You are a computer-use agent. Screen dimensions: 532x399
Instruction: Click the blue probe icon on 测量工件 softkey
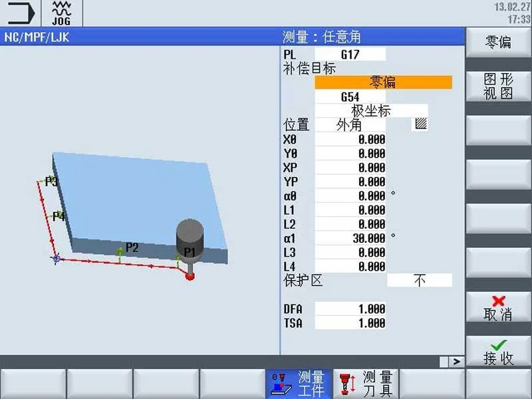[x=279, y=382]
